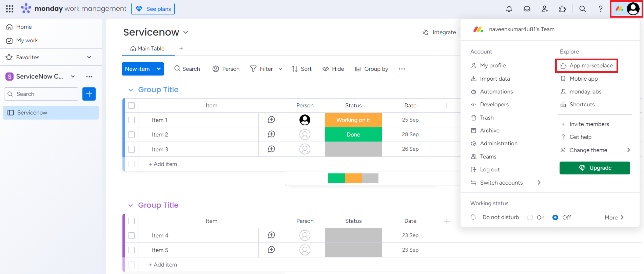Screen dimensions: 644x274
Task: Click invite members icon in top bar
Action: pyautogui.click(x=545, y=9)
